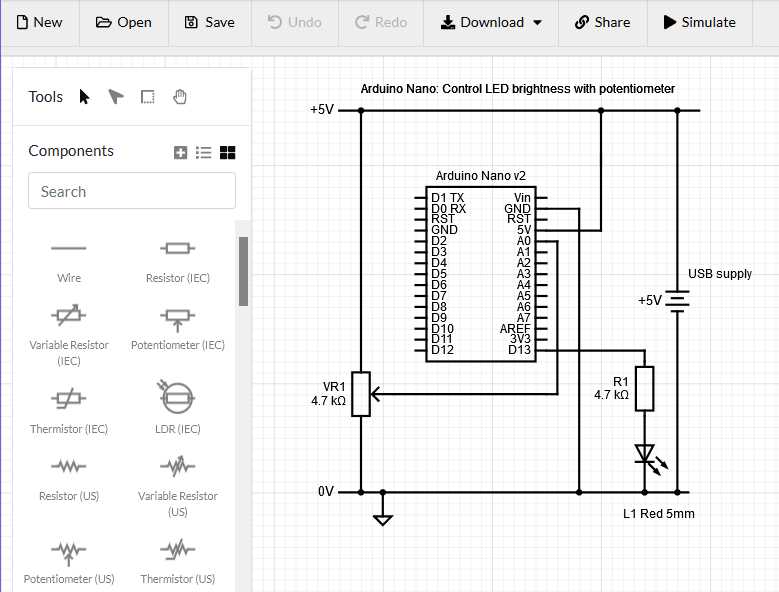Pick the Thermistor (IEC) component
Screen dimensions: 779x592
click(69, 410)
